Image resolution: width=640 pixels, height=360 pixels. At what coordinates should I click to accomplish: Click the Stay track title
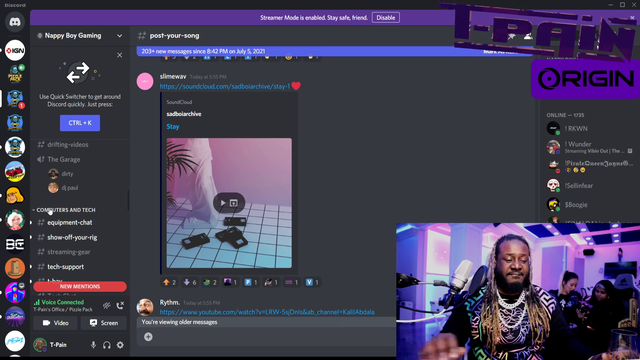pyautogui.click(x=173, y=127)
